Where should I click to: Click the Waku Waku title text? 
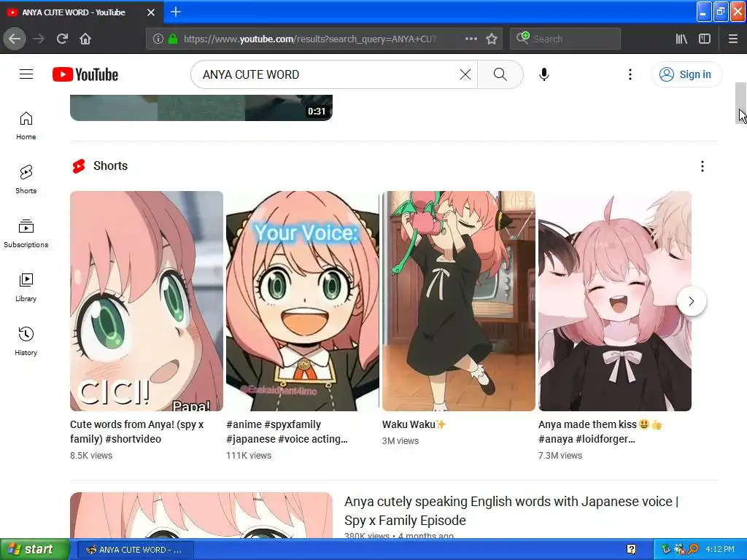[414, 424]
